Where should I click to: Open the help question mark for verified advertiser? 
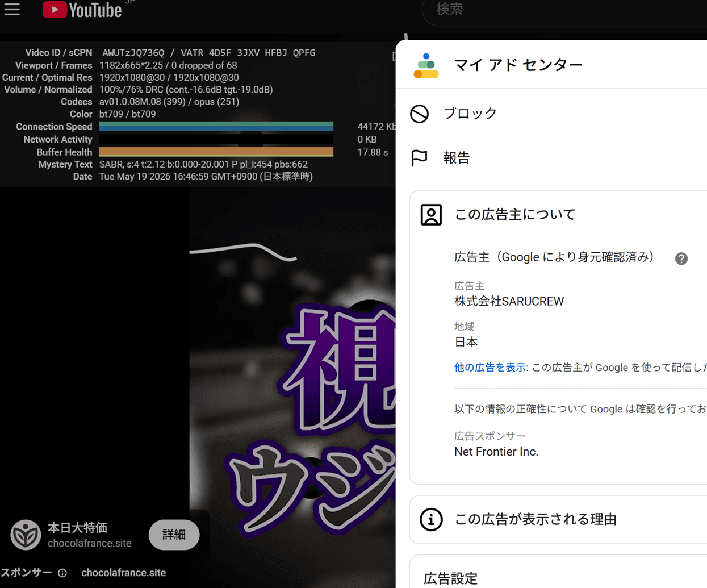(681, 258)
